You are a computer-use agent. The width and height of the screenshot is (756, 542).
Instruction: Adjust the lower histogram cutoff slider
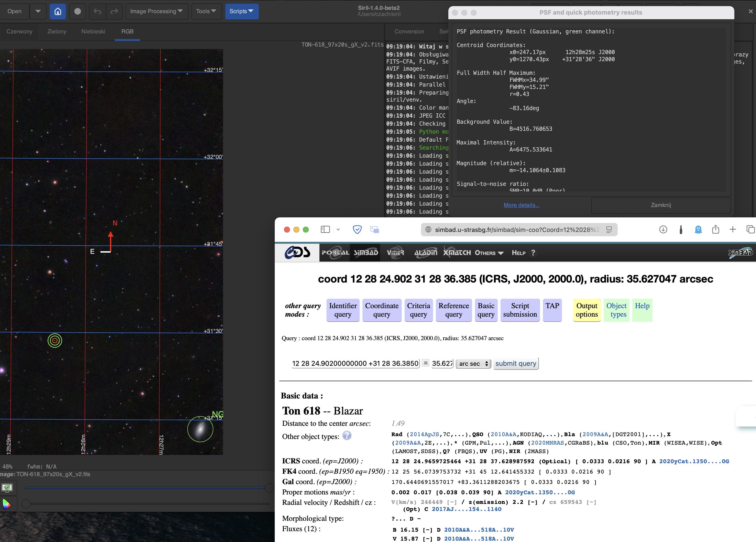click(26, 504)
